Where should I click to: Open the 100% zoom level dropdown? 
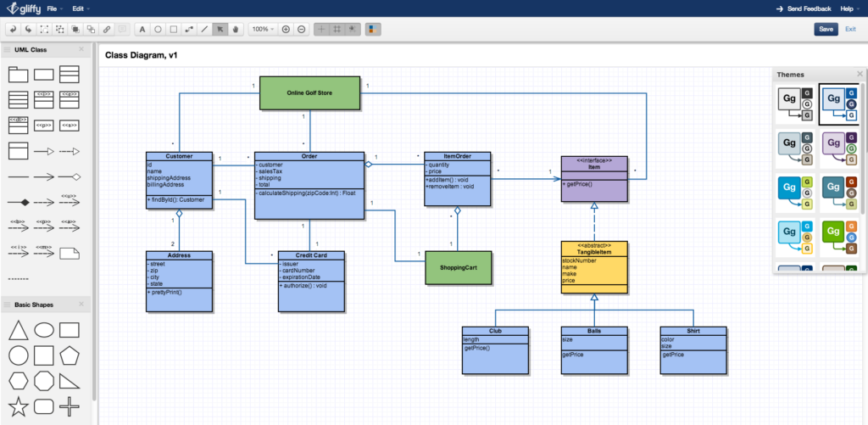click(x=263, y=29)
